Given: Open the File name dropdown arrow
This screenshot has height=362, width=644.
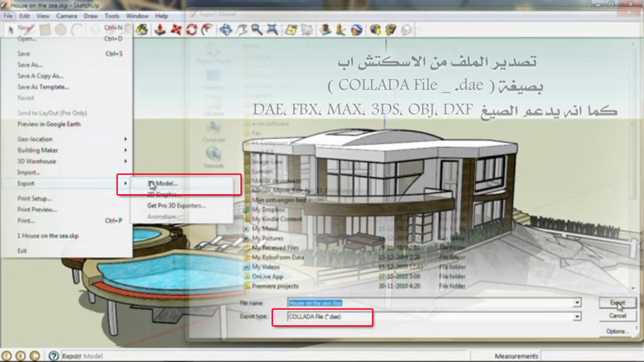Looking at the screenshot, I should 577,303.
